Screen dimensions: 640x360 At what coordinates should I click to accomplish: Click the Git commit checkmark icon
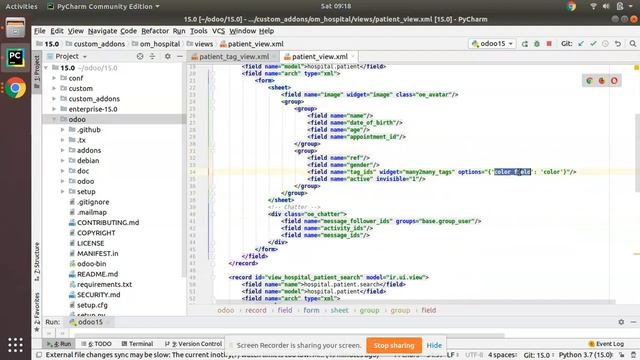tap(593, 44)
